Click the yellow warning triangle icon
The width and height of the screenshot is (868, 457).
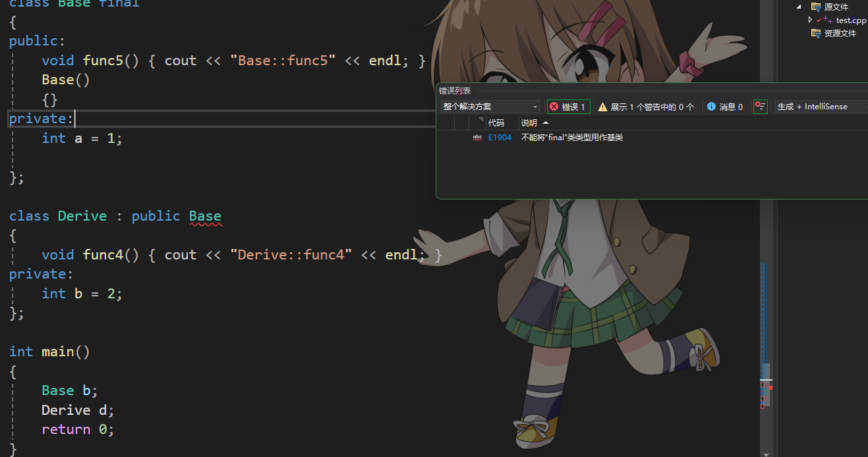pyautogui.click(x=602, y=107)
